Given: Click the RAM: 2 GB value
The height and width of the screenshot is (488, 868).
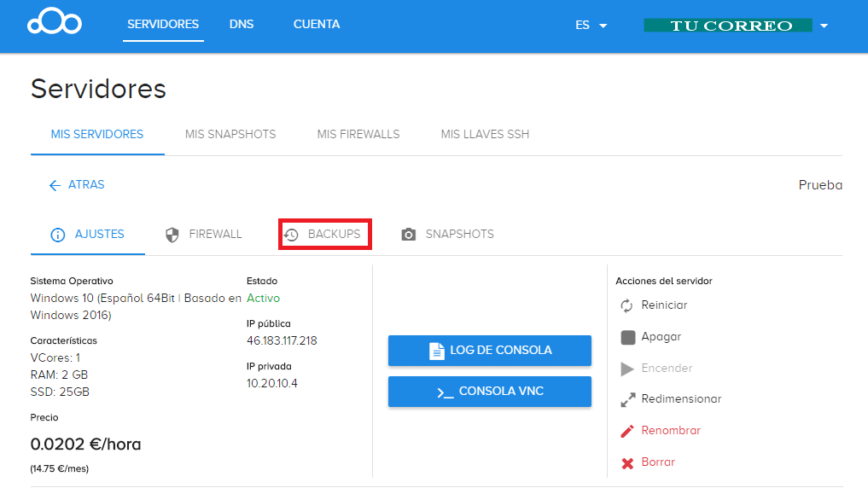Looking at the screenshot, I should tap(59, 375).
